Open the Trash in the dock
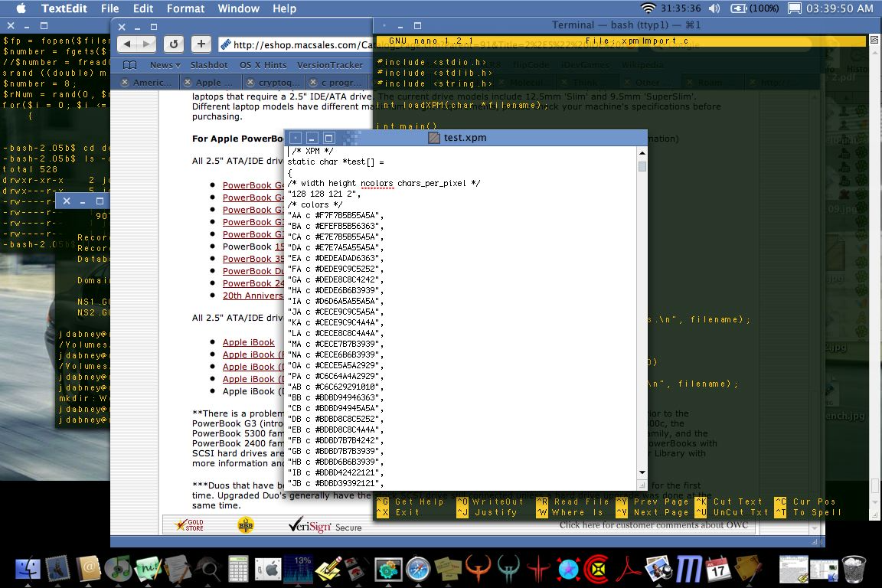882x588 pixels. tap(854, 569)
